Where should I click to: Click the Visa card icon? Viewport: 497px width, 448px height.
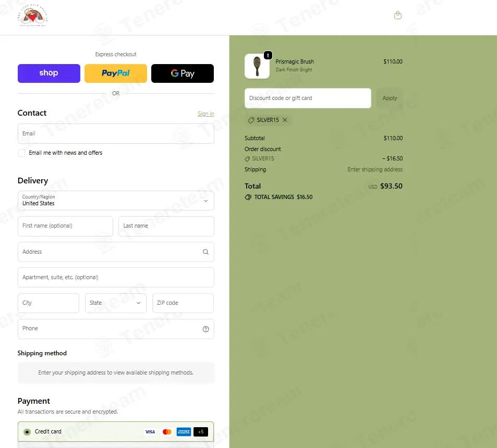150,432
